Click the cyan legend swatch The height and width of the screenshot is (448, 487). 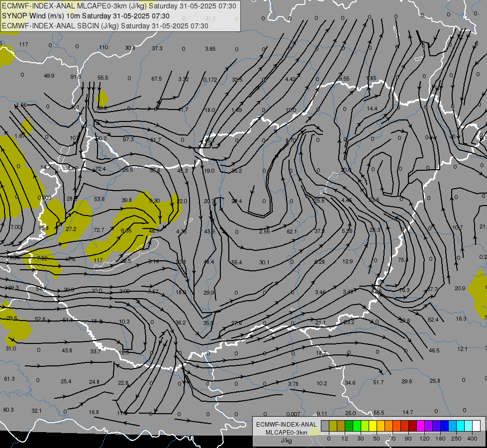click(x=460, y=426)
